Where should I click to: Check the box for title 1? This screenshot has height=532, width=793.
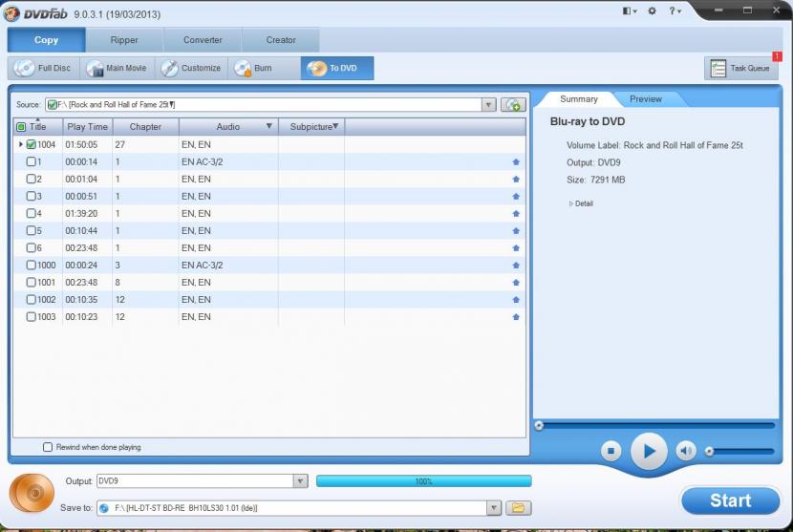(x=31, y=161)
